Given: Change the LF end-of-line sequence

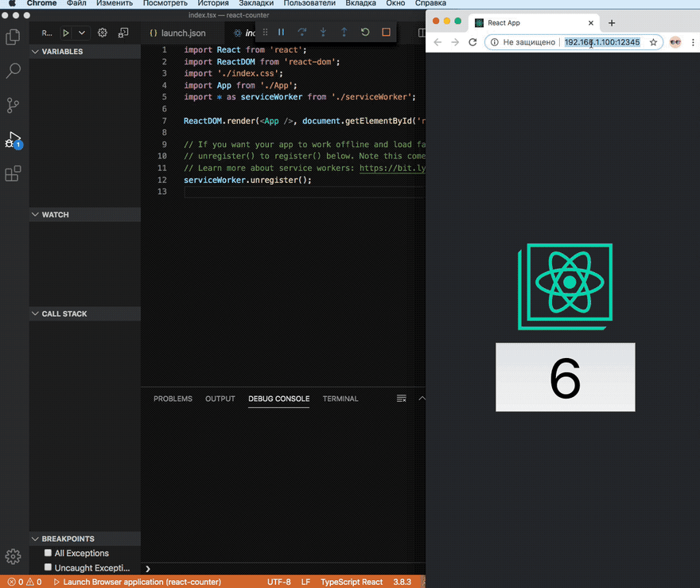Looking at the screenshot, I should [305, 582].
